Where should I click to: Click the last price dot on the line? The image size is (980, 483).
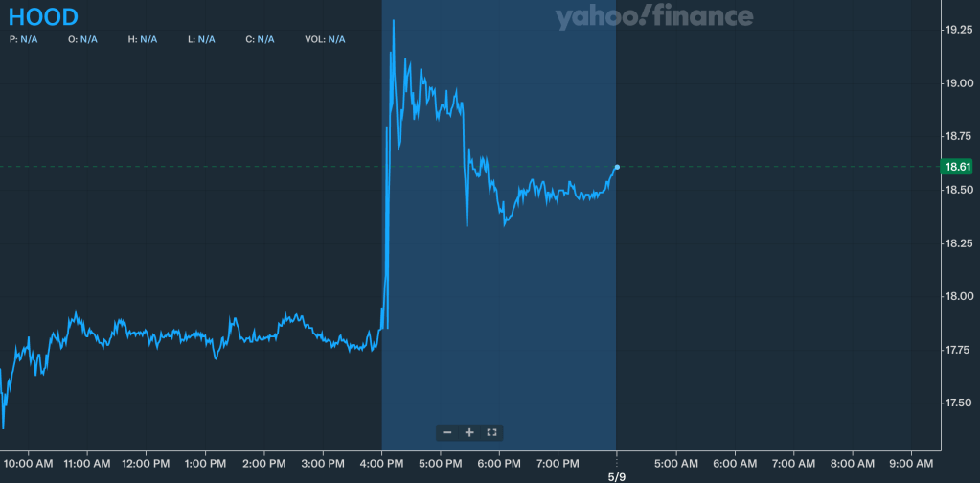(x=617, y=167)
